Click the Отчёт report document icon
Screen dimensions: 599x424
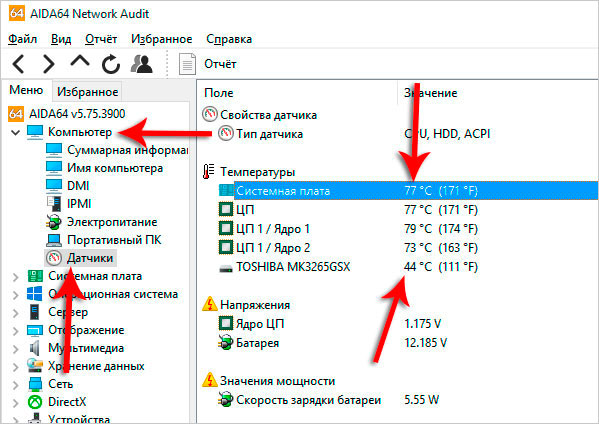click(x=187, y=63)
